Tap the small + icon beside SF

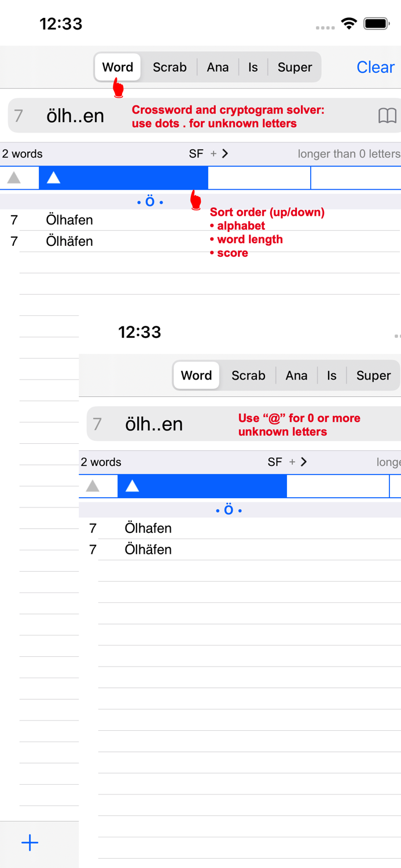coord(214,154)
